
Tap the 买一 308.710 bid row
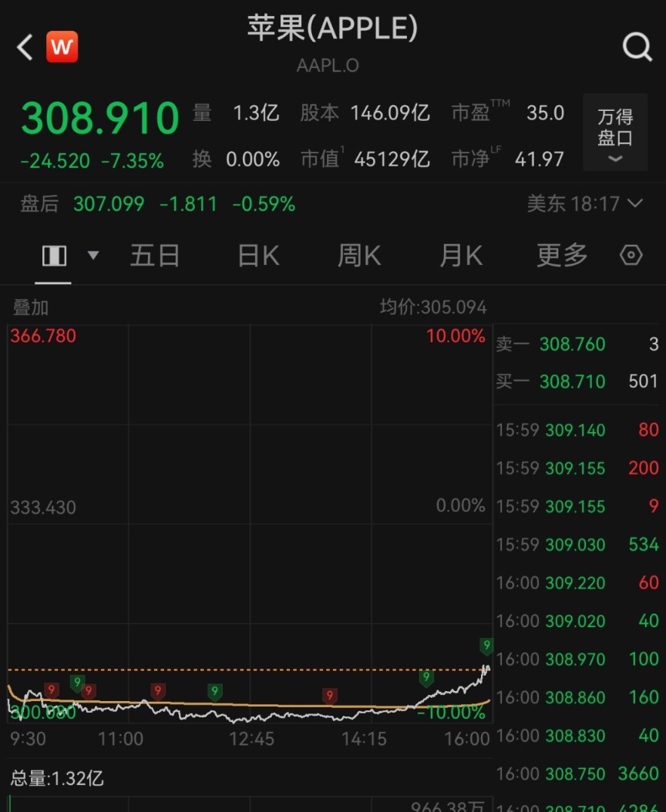tap(577, 381)
